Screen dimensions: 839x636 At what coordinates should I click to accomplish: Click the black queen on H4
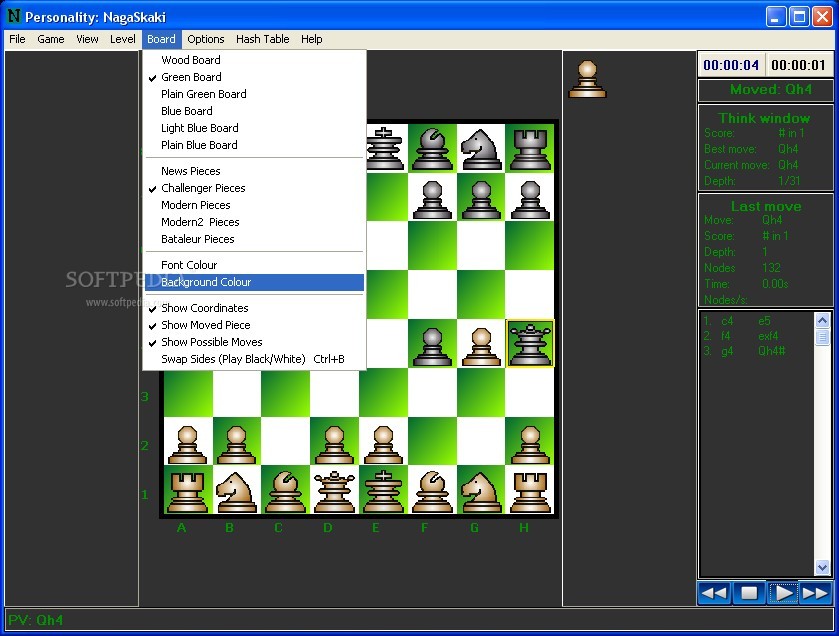click(x=530, y=343)
